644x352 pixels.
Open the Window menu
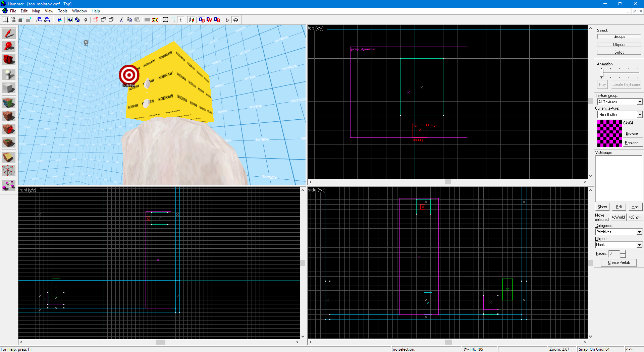(x=79, y=11)
